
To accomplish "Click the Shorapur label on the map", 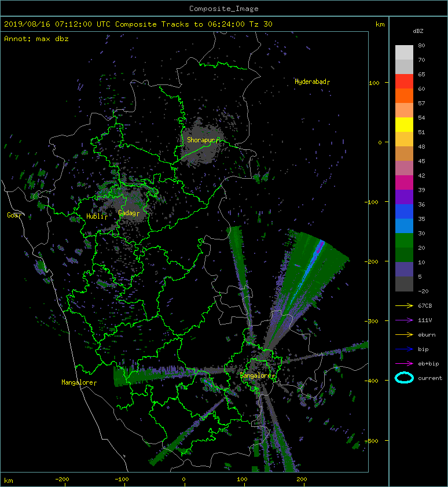I will (200, 140).
